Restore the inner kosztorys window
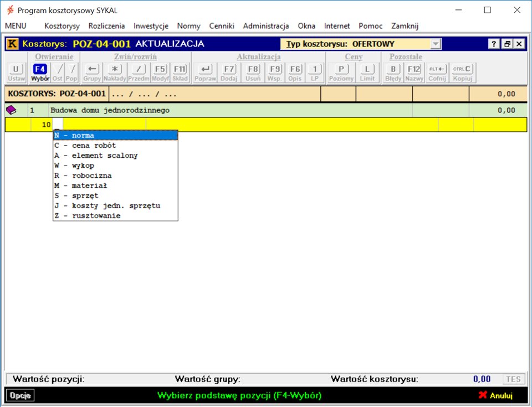 [x=507, y=44]
